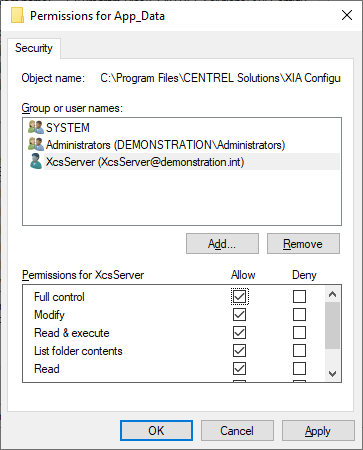Toggle Allow checkbox for Modify
This screenshot has height=450, width=363.
[239, 314]
